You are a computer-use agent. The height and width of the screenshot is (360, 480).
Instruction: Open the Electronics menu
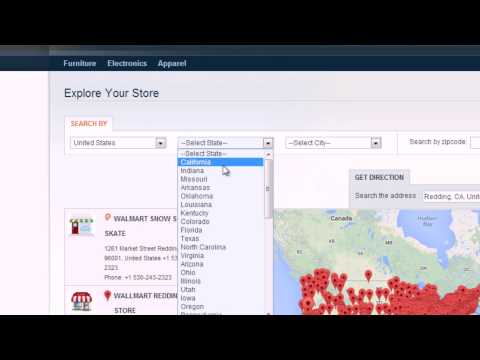tap(127, 63)
